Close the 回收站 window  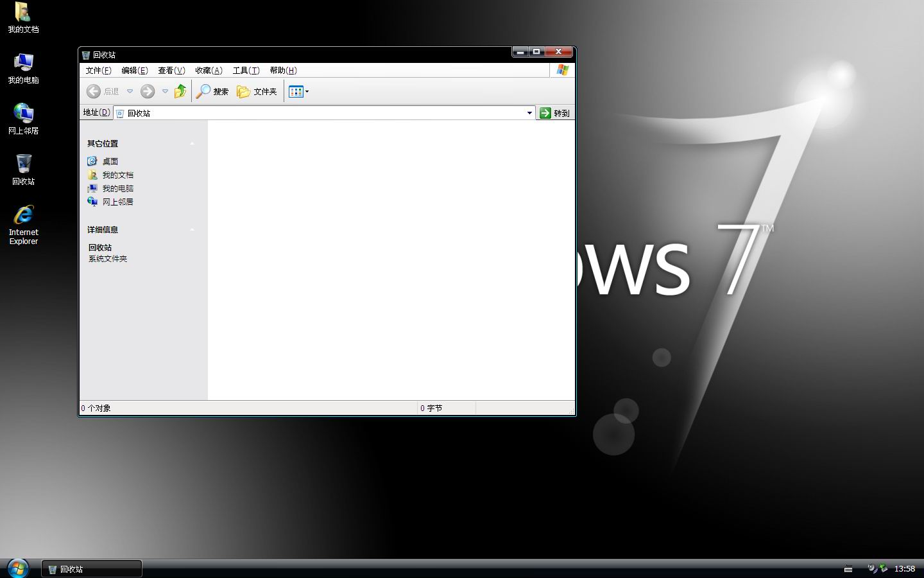pyautogui.click(x=559, y=52)
